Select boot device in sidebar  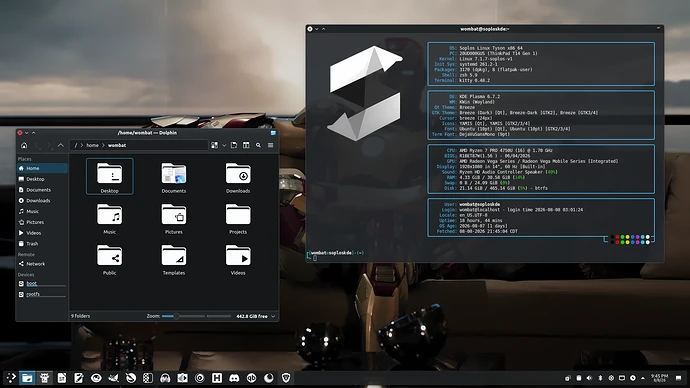[42, 284]
